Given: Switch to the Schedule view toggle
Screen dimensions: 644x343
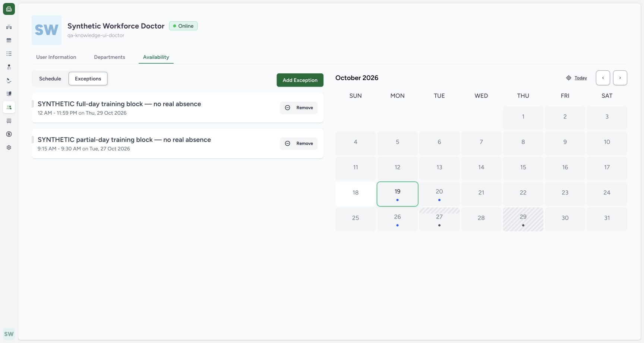Looking at the screenshot, I should 50,79.
